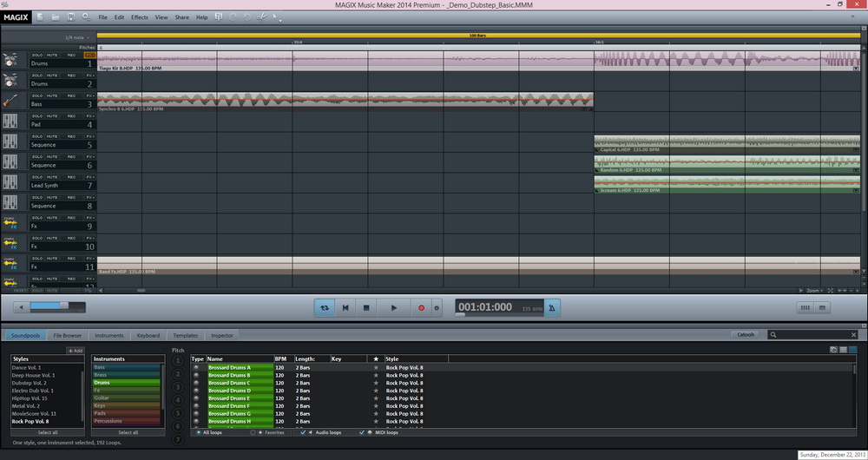Click Select all under Styles

tap(48, 432)
